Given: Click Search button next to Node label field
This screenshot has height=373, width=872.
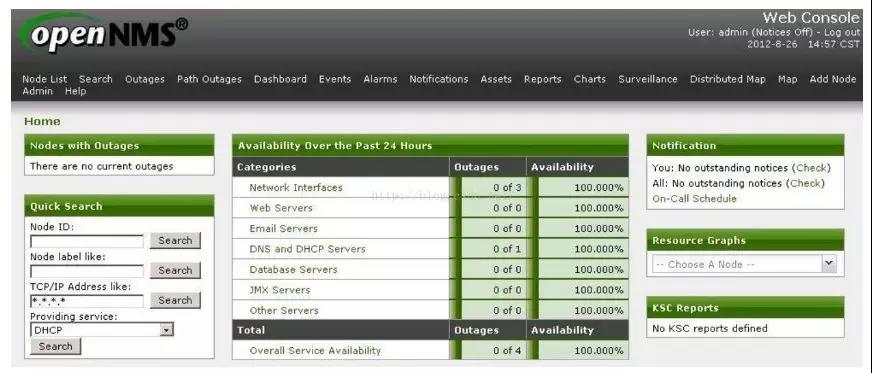Looking at the screenshot, I should click(x=175, y=271).
